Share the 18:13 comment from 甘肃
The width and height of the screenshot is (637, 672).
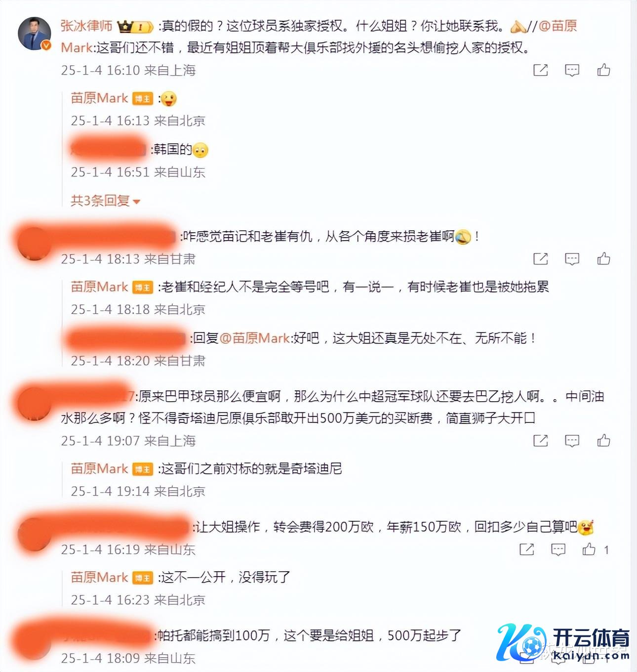(541, 259)
